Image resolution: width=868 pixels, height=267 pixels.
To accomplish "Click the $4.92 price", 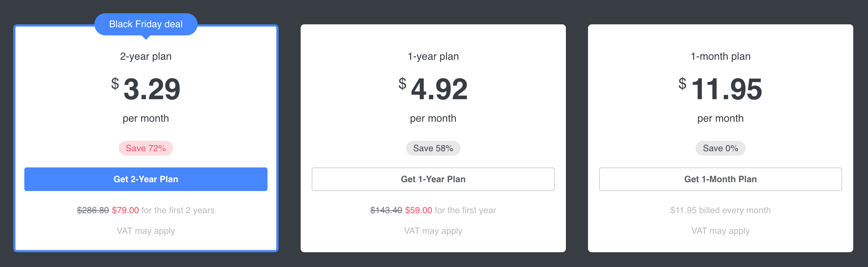I will [x=433, y=89].
